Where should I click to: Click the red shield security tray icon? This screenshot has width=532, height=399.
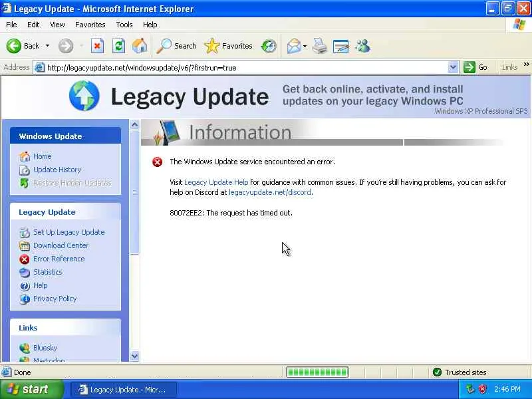(x=483, y=389)
